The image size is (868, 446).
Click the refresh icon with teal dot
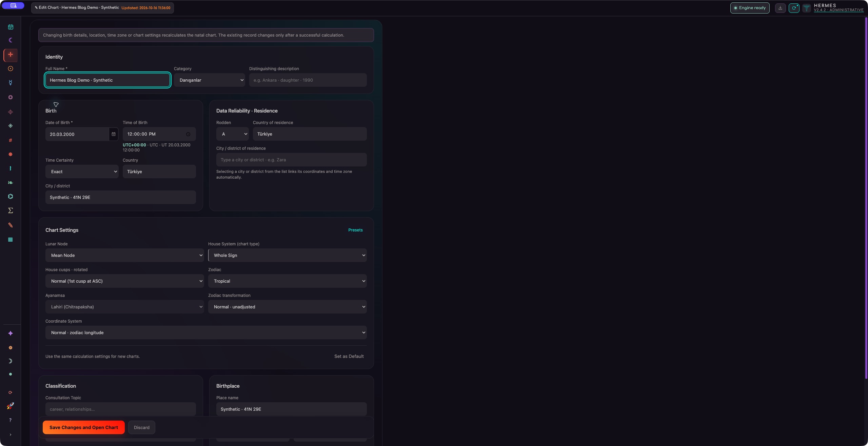click(794, 8)
